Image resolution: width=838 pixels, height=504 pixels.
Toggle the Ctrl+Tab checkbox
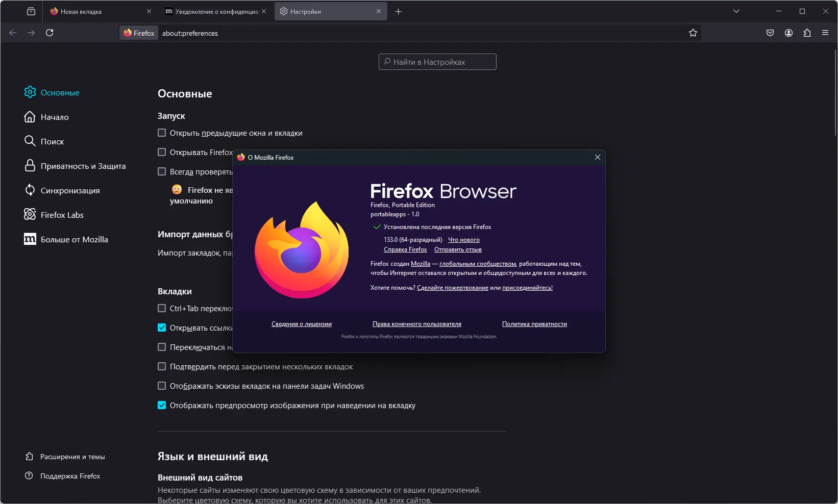tap(162, 308)
